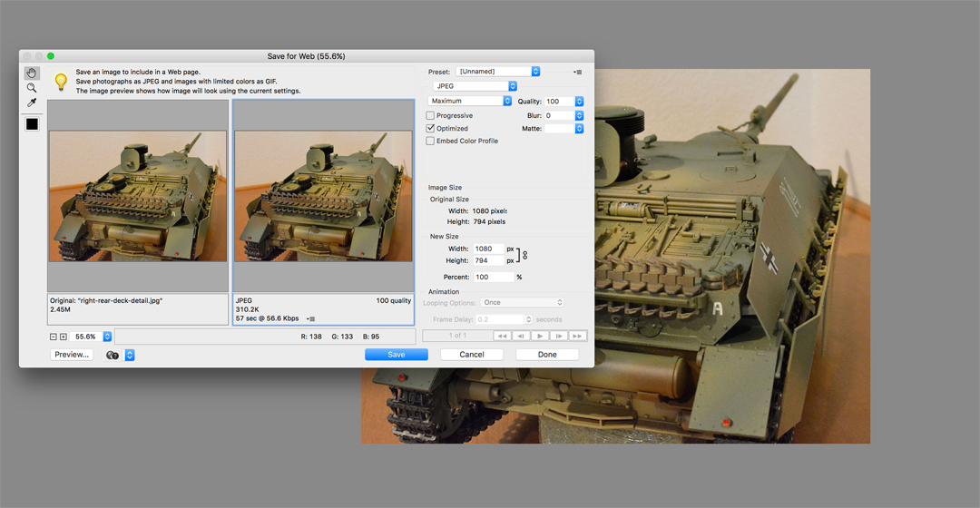This screenshot has height=508, width=980.
Task: Select the Hand tool
Action: tap(32, 73)
